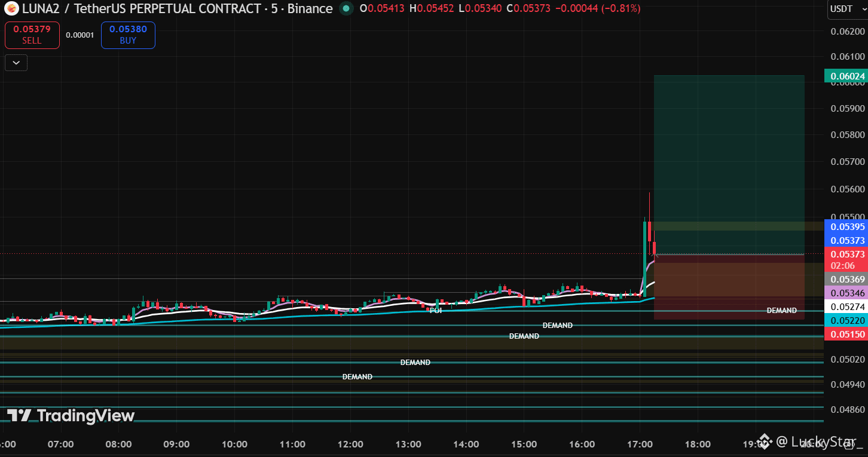Select the POI label on the chart
This screenshot has height=457, width=868.
click(x=436, y=311)
